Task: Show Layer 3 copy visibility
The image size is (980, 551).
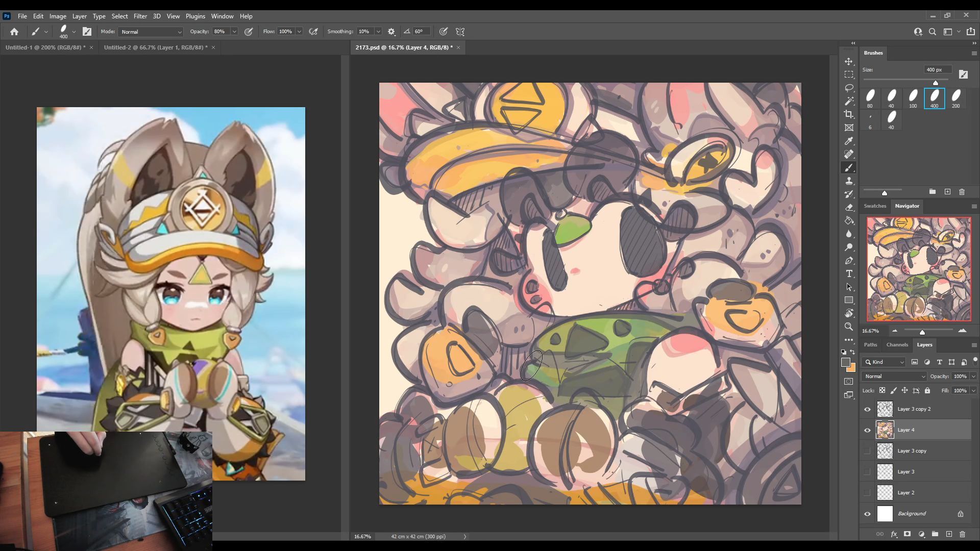Action: click(867, 451)
